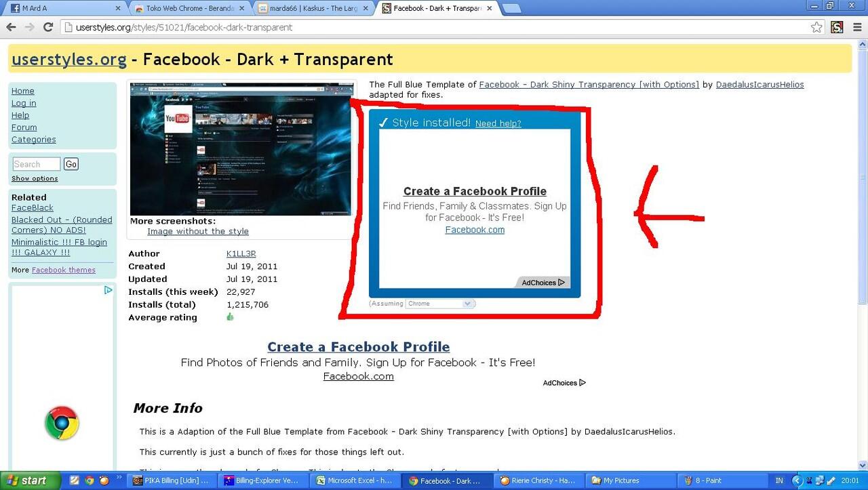
Task: Click AdChoices below the Facebook.com banner ad
Action: [564, 383]
